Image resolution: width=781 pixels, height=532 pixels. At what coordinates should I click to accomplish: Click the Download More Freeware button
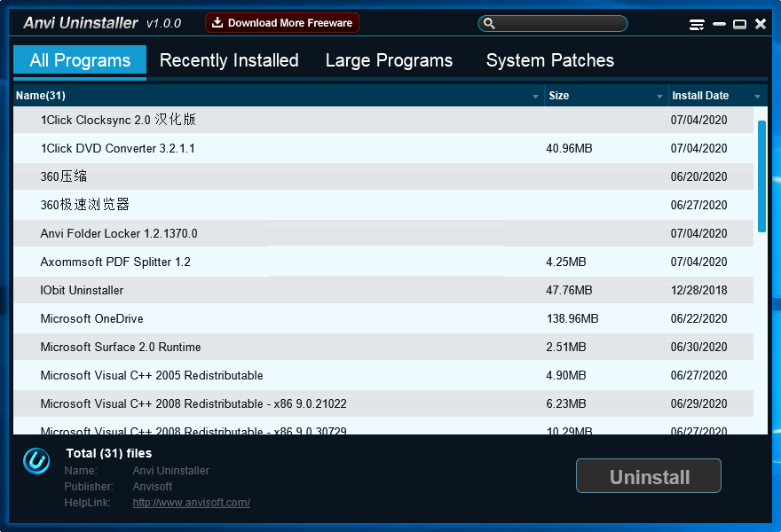point(282,22)
